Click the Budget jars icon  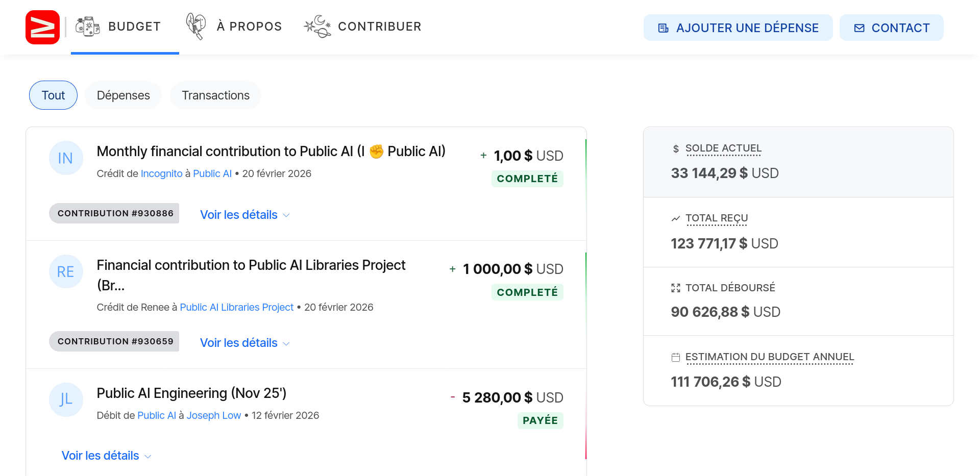[88, 27]
